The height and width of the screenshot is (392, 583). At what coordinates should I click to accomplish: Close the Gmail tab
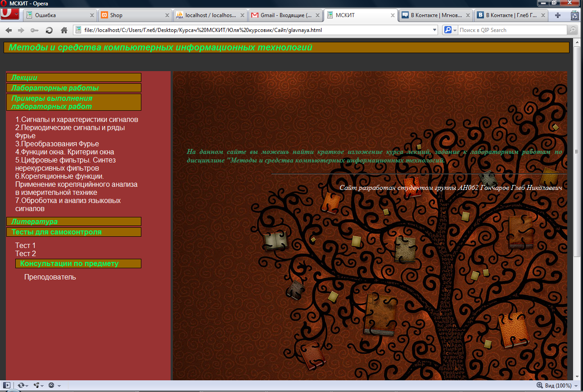(317, 15)
